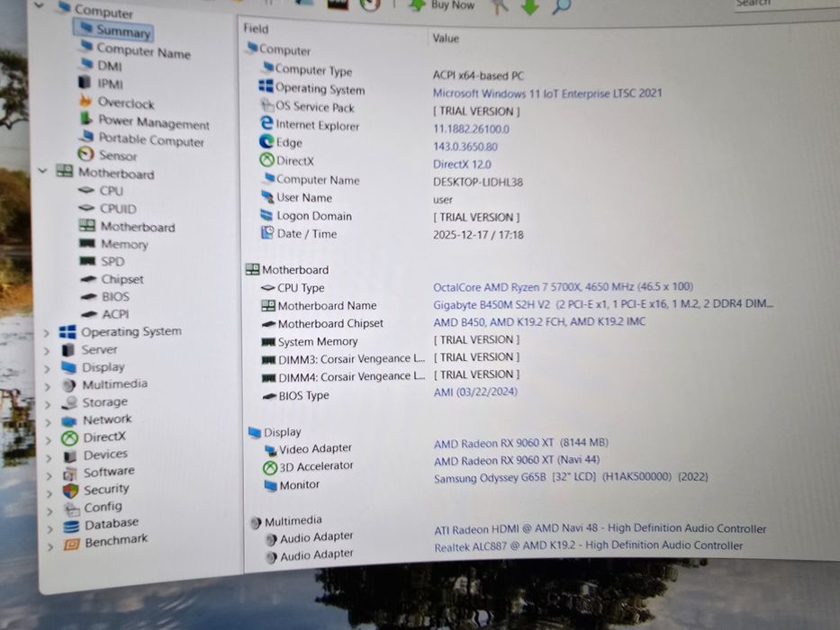
Task: Click the Software icon in tree
Action: pyautogui.click(x=70, y=473)
